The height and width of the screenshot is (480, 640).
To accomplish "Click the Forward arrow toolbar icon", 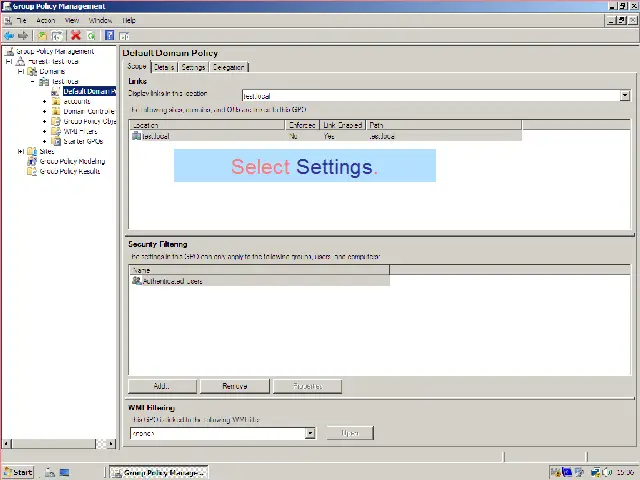I will [x=23, y=36].
